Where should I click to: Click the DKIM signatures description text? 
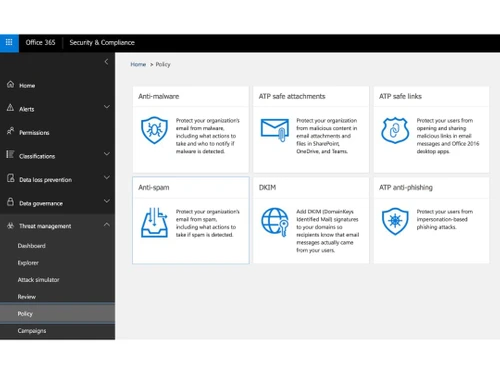[328, 231]
